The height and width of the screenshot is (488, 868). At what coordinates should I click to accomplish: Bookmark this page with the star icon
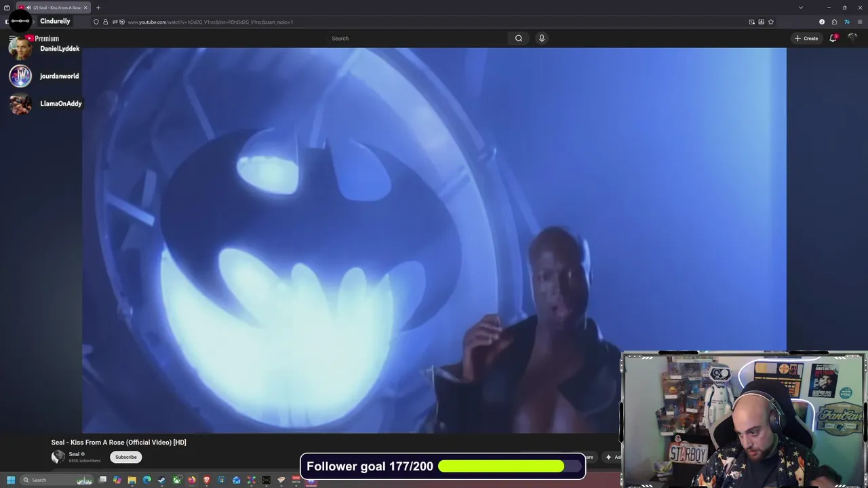(x=771, y=22)
